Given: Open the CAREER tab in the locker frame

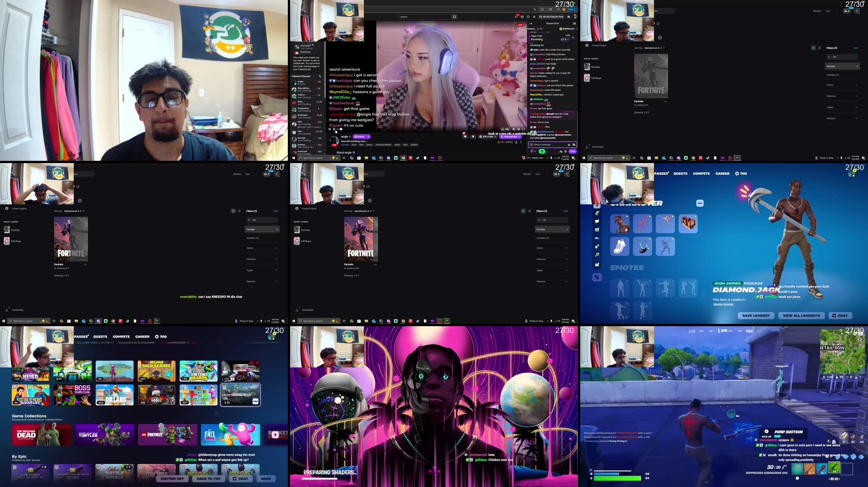Looking at the screenshot, I should (x=723, y=174).
